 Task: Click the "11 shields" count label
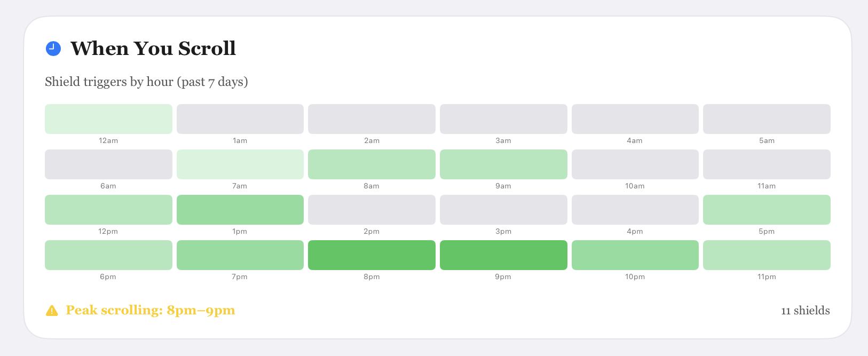pyautogui.click(x=805, y=311)
